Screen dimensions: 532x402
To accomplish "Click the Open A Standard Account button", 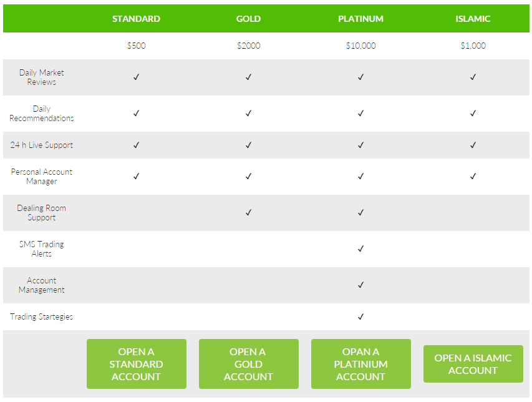I will [x=136, y=364].
